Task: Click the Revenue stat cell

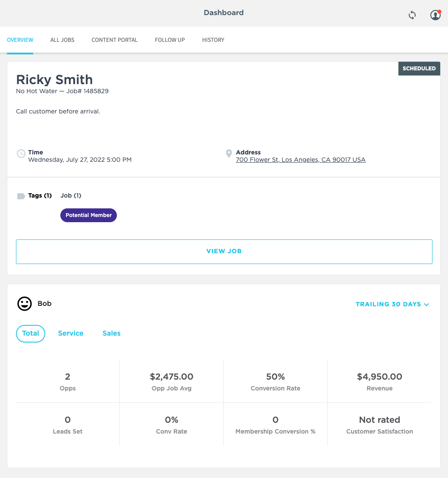Action: click(379, 381)
